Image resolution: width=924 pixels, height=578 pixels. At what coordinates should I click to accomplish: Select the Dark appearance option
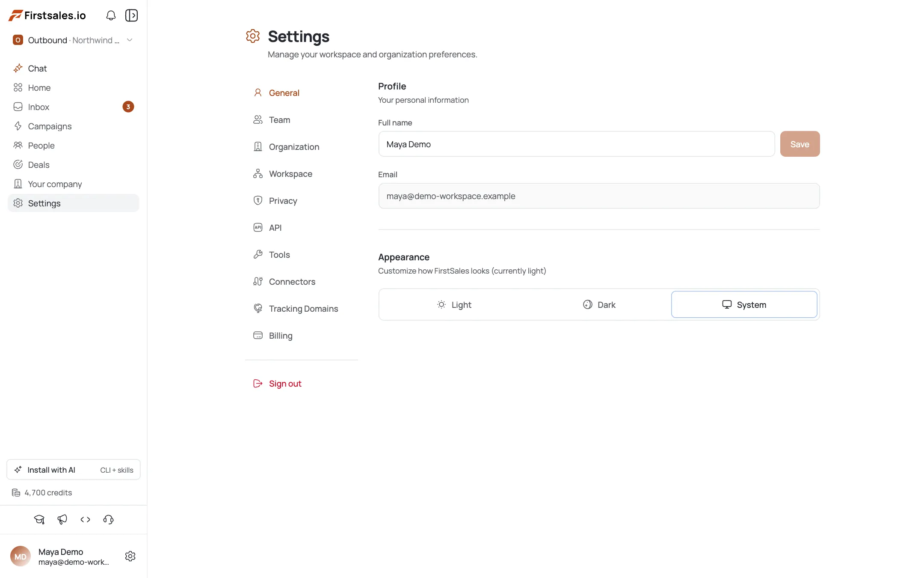(599, 305)
